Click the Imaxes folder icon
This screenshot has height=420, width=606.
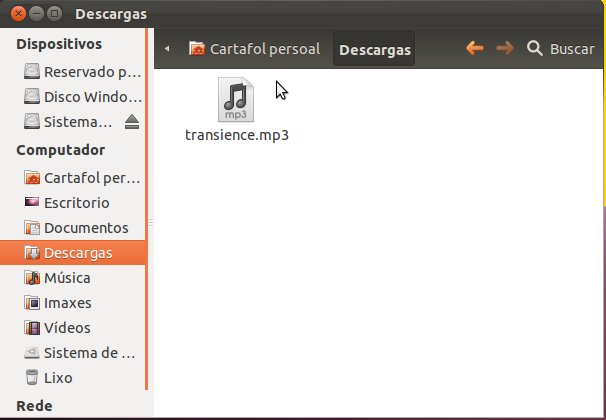[x=32, y=303]
